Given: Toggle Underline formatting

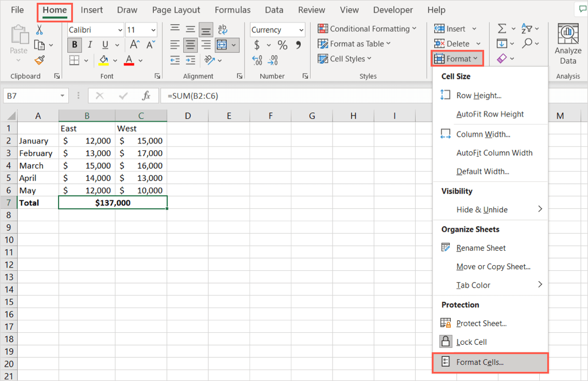Looking at the screenshot, I should coord(106,45).
